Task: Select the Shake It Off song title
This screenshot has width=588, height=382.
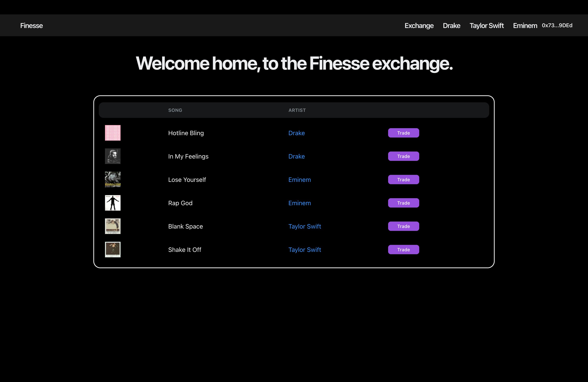Action: pos(185,250)
